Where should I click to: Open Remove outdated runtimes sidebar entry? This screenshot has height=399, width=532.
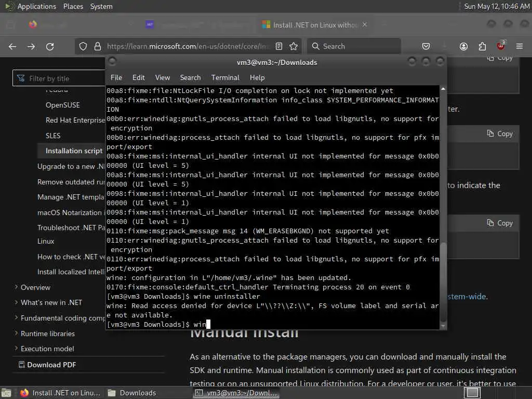[x=71, y=182]
